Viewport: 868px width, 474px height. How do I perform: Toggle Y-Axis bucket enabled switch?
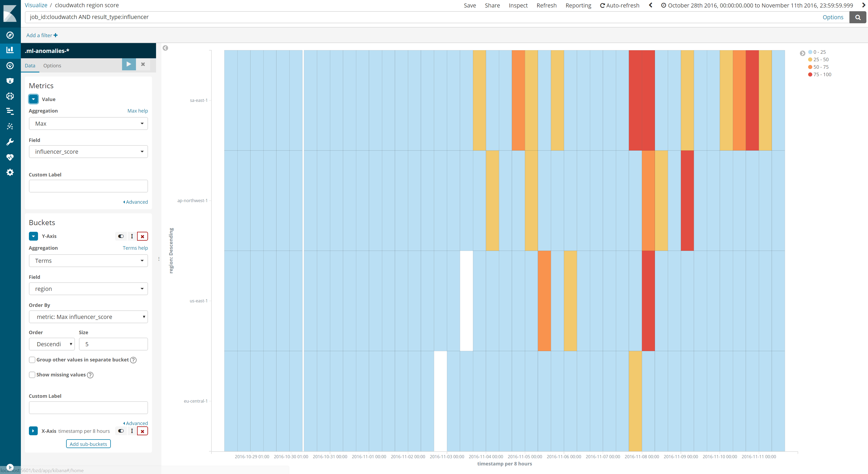[121, 236]
